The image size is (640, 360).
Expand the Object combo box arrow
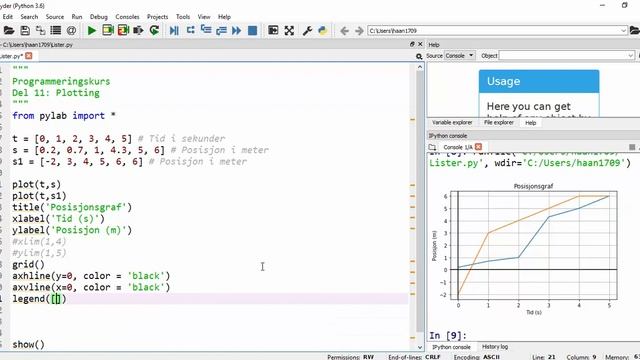630,56
